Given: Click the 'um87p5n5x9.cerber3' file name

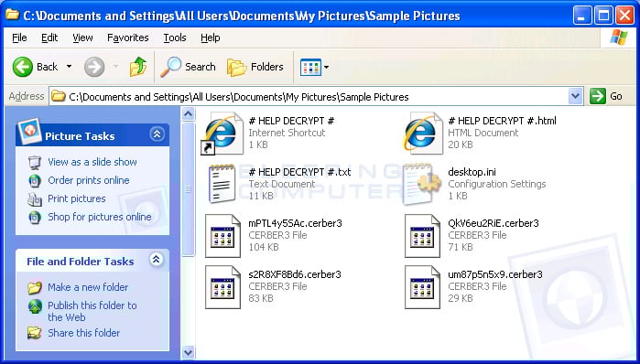Looking at the screenshot, I should click(495, 274).
